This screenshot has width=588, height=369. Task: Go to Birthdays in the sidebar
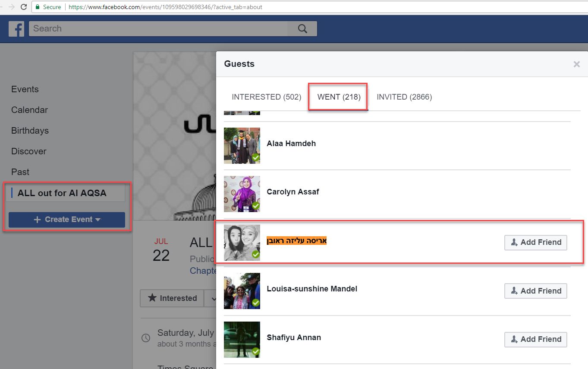point(30,131)
